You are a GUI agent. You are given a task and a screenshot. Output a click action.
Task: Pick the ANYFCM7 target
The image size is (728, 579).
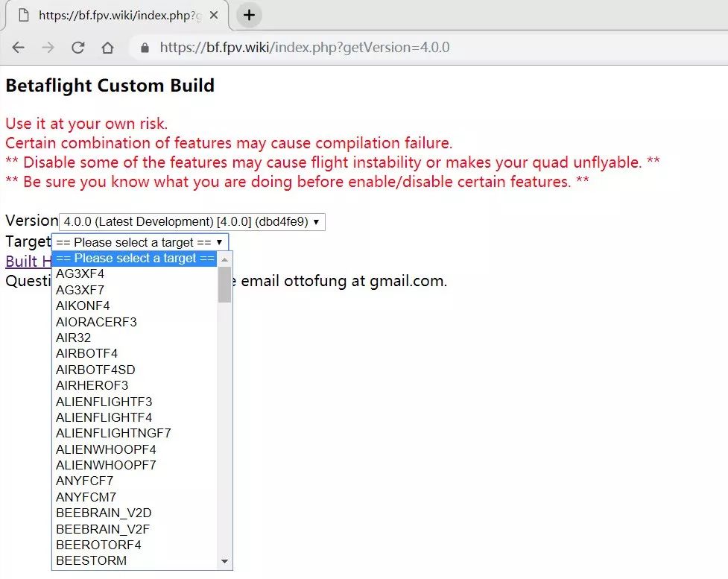pyautogui.click(x=135, y=497)
